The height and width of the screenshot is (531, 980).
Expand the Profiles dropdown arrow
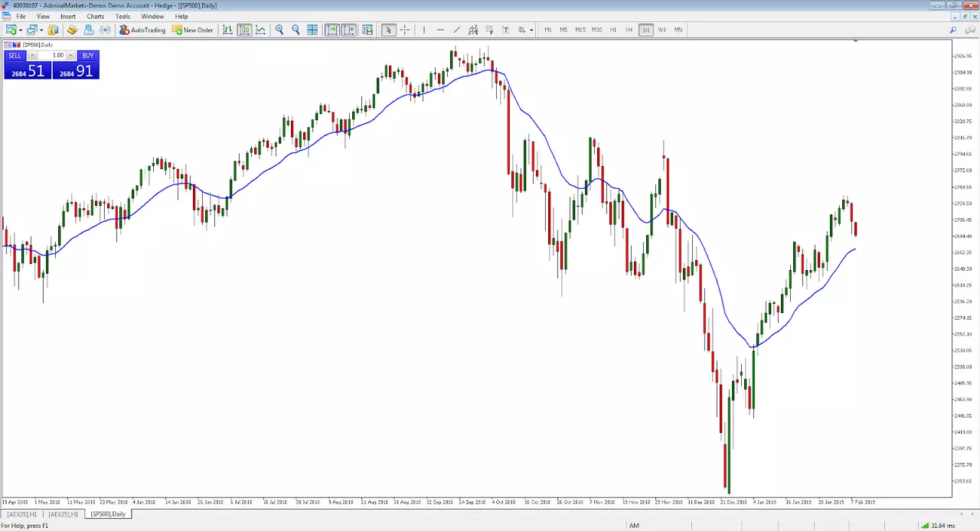(x=41, y=30)
